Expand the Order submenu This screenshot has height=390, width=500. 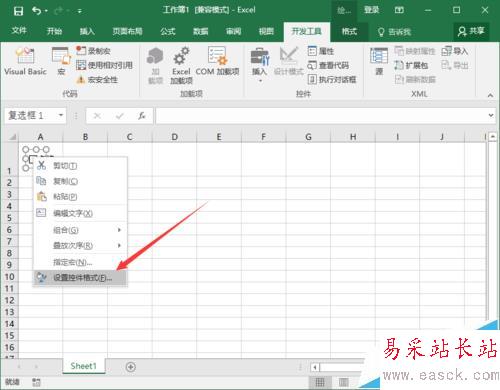pyautogui.click(x=80, y=245)
